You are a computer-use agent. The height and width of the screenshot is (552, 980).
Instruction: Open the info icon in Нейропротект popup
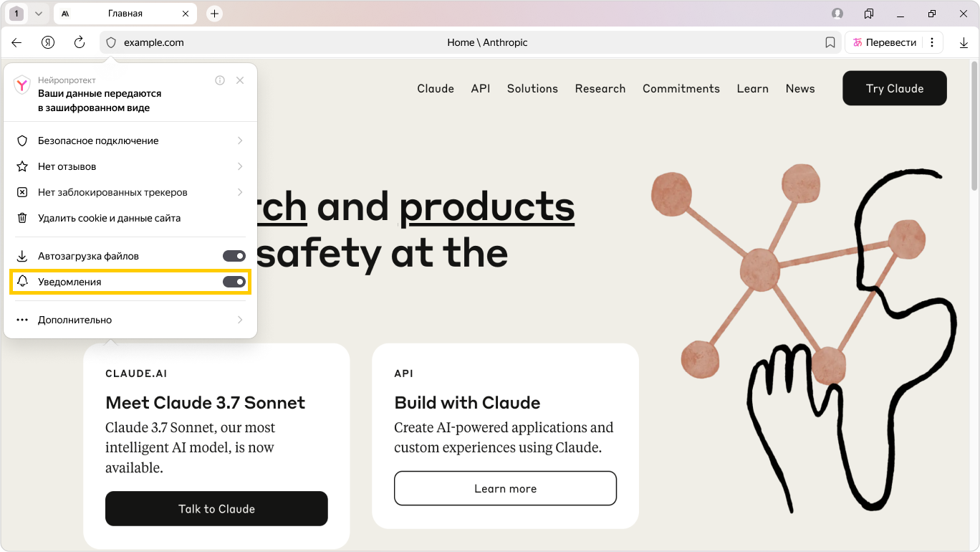pyautogui.click(x=220, y=80)
